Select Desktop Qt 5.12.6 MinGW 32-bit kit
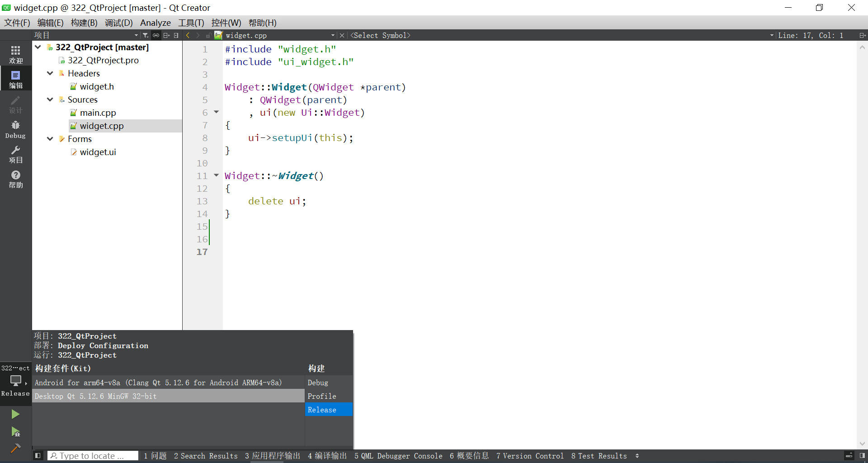Screen dimensions: 868x463 tap(169, 396)
